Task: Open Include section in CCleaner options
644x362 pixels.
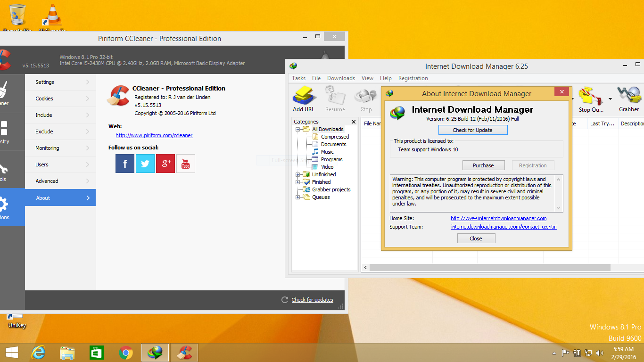Action: pyautogui.click(x=60, y=115)
